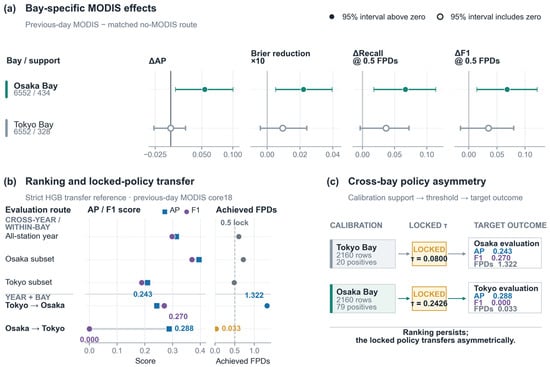The height and width of the screenshot is (367, 550).
Task: Click the Osaka subset AP square marker
Action: [199, 260]
